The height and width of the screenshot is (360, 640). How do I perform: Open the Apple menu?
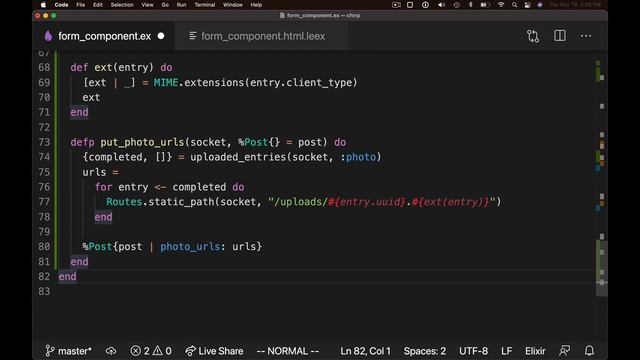pyautogui.click(x=43, y=5)
